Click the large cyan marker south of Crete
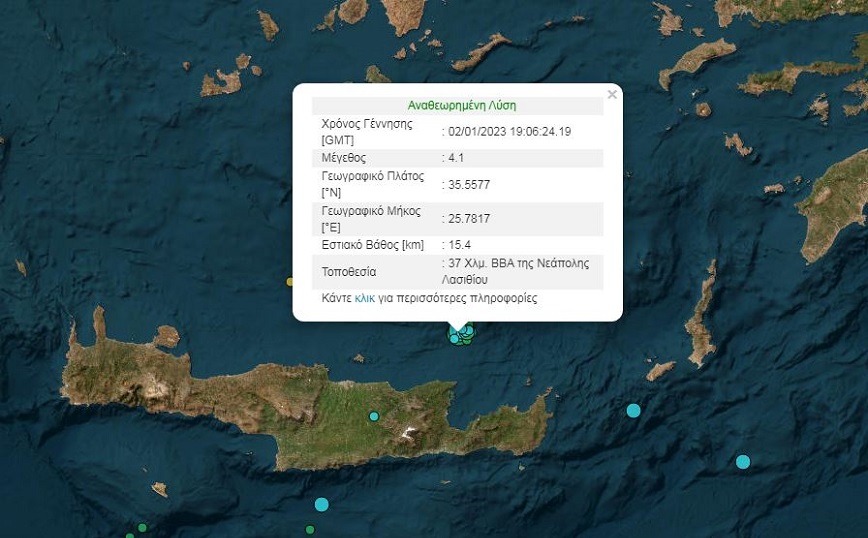The height and width of the screenshot is (538, 868). (322, 504)
